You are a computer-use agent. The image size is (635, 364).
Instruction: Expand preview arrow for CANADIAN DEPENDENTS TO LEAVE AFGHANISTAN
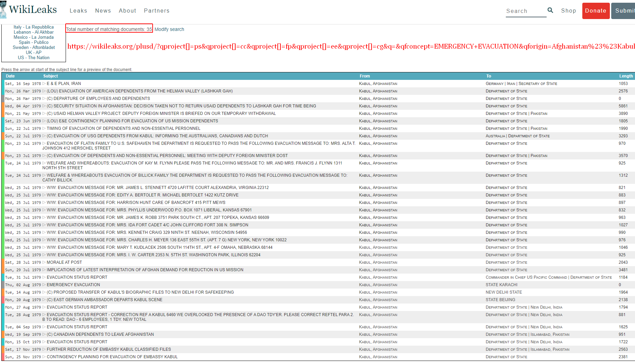44,334
